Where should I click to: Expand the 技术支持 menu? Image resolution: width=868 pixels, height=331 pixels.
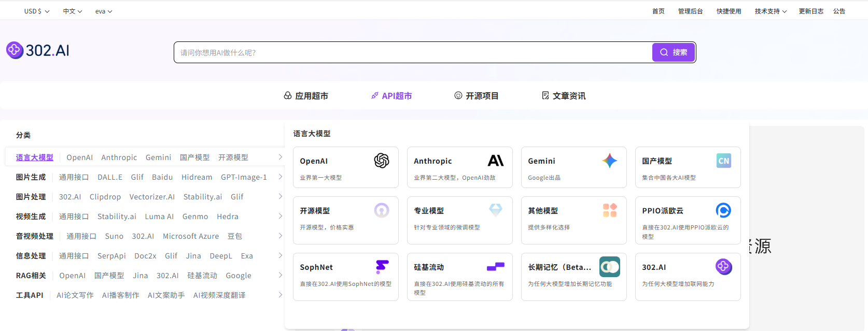(x=771, y=11)
